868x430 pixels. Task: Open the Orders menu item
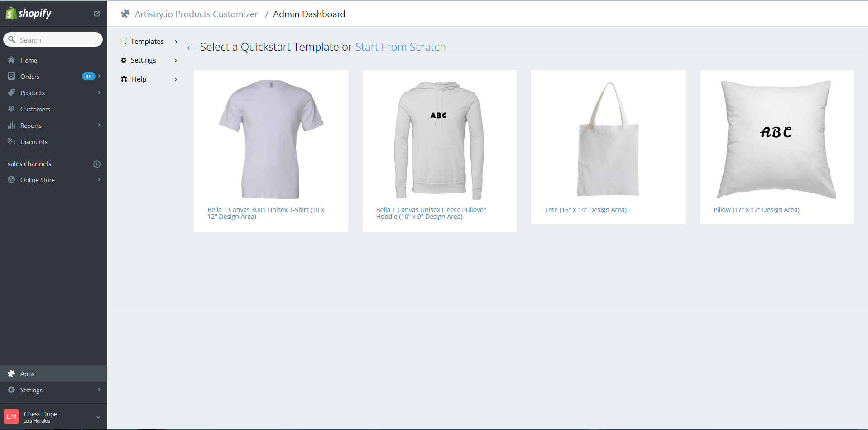(30, 77)
